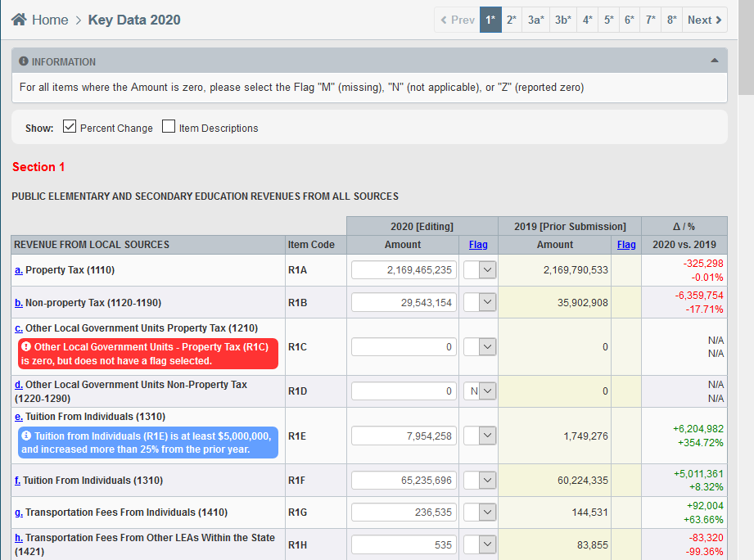Image resolution: width=754 pixels, height=560 pixels.
Task: Click the red error icon for R1C
Action: (26, 346)
